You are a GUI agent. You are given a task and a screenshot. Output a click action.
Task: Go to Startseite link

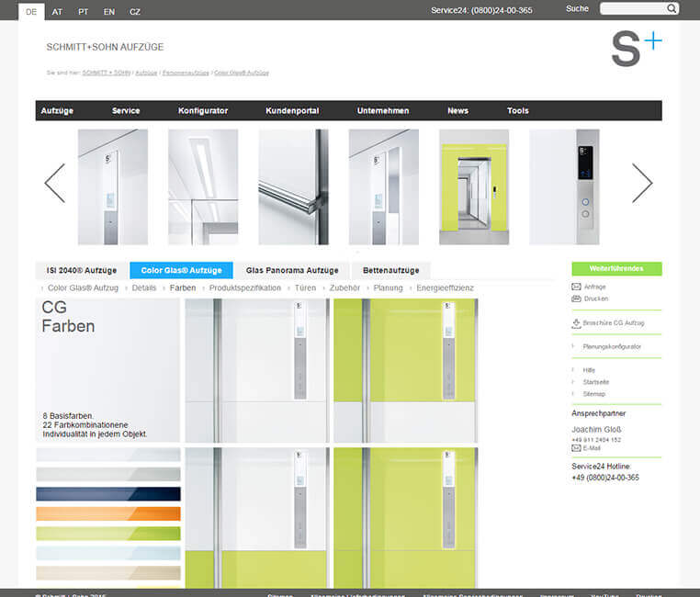tap(596, 382)
